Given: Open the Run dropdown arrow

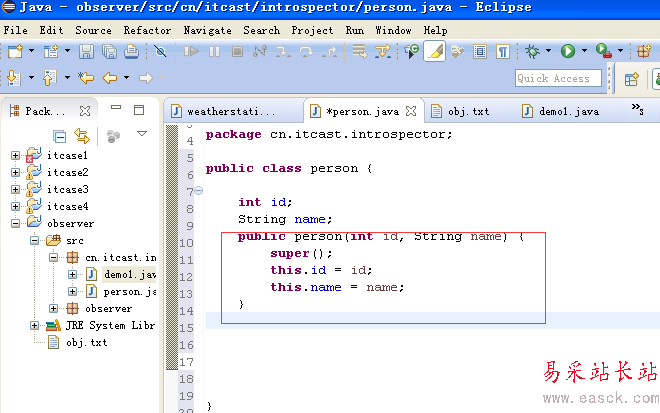Looking at the screenshot, I should point(584,51).
